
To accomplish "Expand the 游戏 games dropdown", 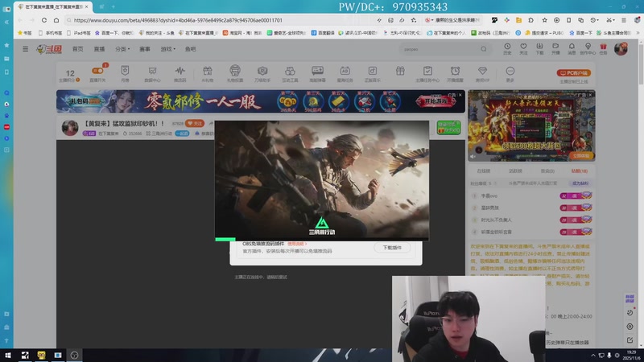I will coord(167,49).
